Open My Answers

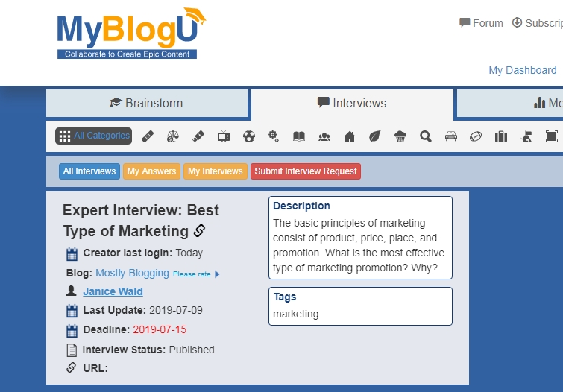[x=151, y=171]
